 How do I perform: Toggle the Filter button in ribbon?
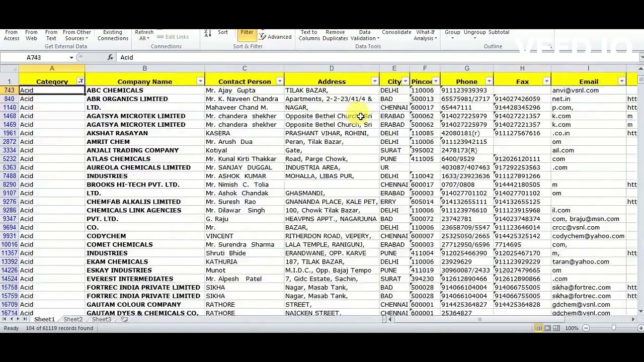(x=247, y=34)
